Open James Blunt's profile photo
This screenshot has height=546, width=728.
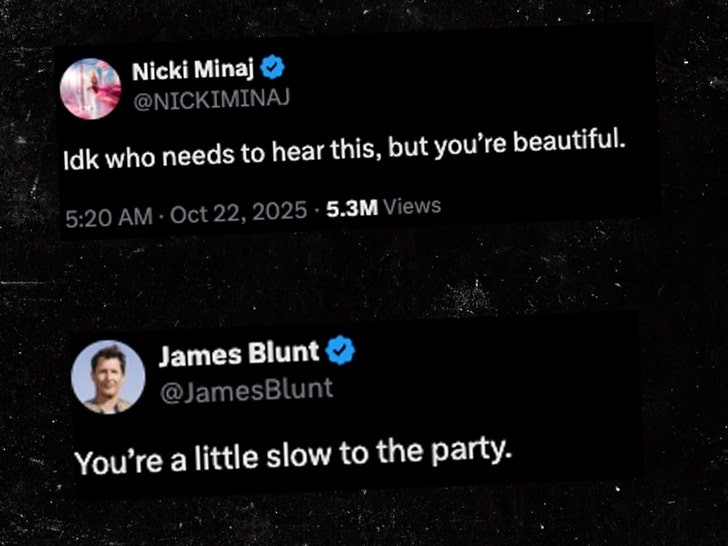[x=108, y=377]
